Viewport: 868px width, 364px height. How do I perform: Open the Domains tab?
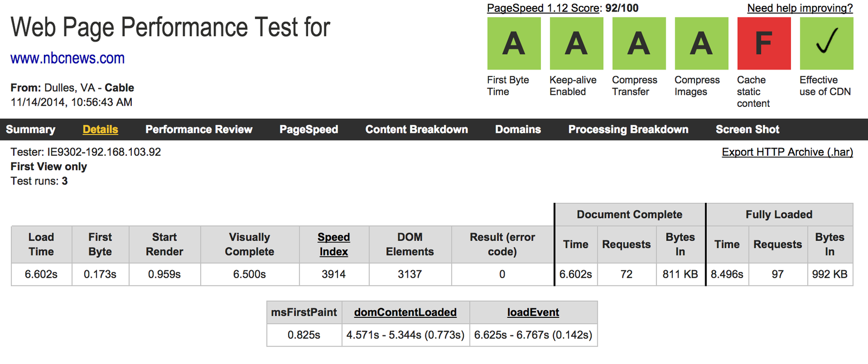tap(518, 129)
